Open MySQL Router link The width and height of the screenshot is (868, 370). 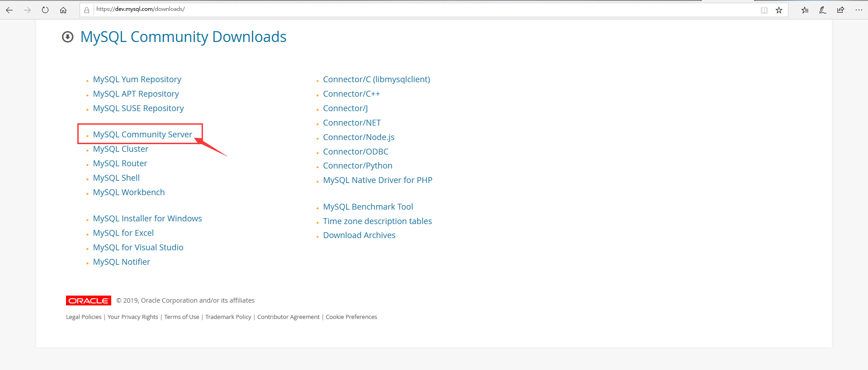[x=120, y=164]
